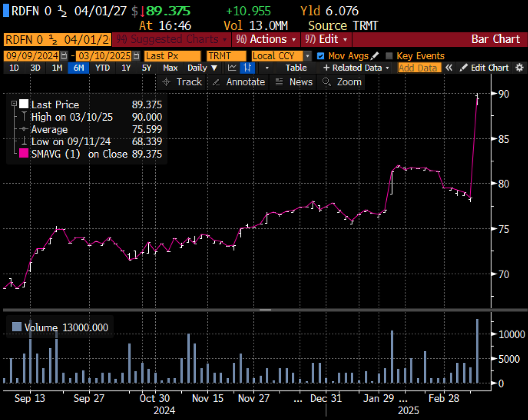Image resolution: width=528 pixels, height=420 pixels.
Task: Expand the Related Data dropdown
Action: click(356, 68)
